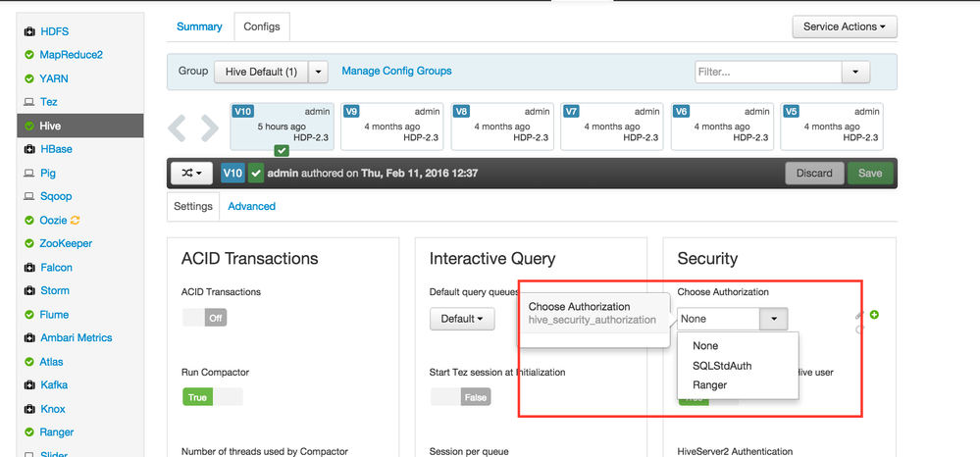Click the MapReduce2 green check icon
Viewport: 980px width, 457px height.
coord(28,55)
